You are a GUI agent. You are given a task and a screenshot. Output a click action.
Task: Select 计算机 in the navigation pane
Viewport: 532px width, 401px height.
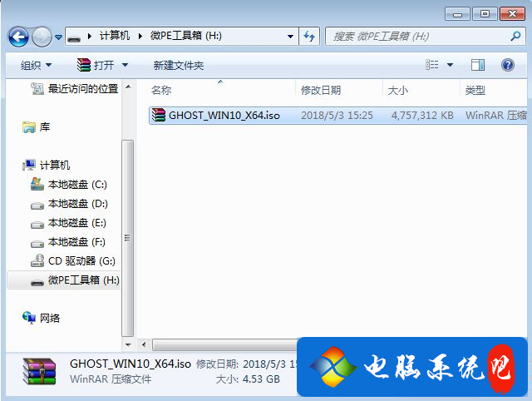click(55, 165)
